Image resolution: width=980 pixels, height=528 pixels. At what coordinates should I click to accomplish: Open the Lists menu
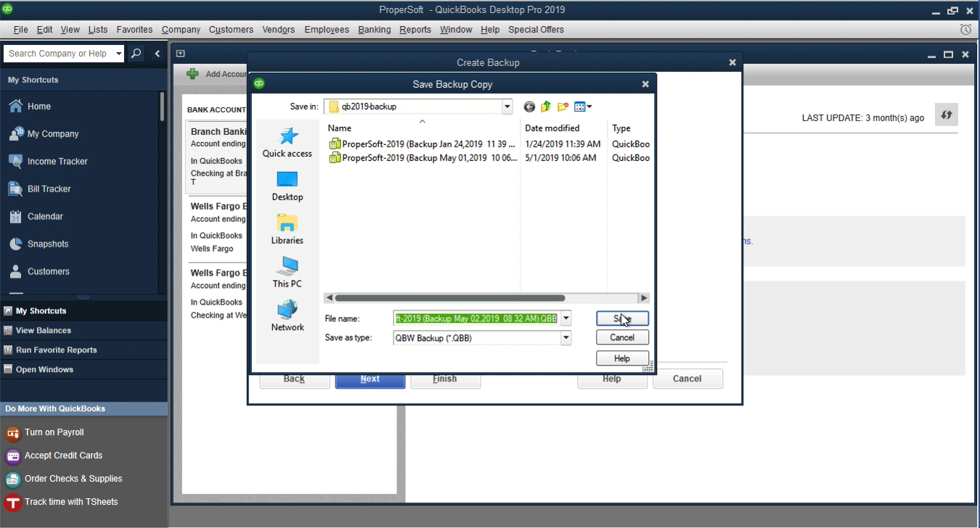(x=98, y=30)
